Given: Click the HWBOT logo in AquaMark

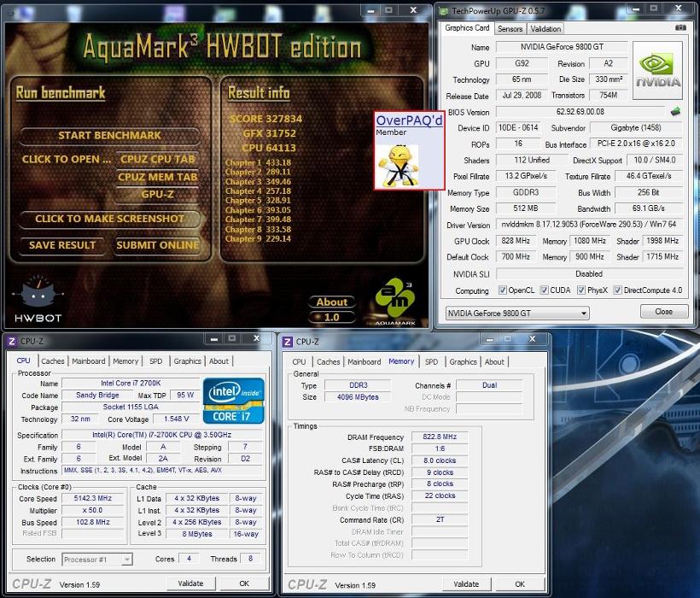Looking at the screenshot, I should 38,299.
